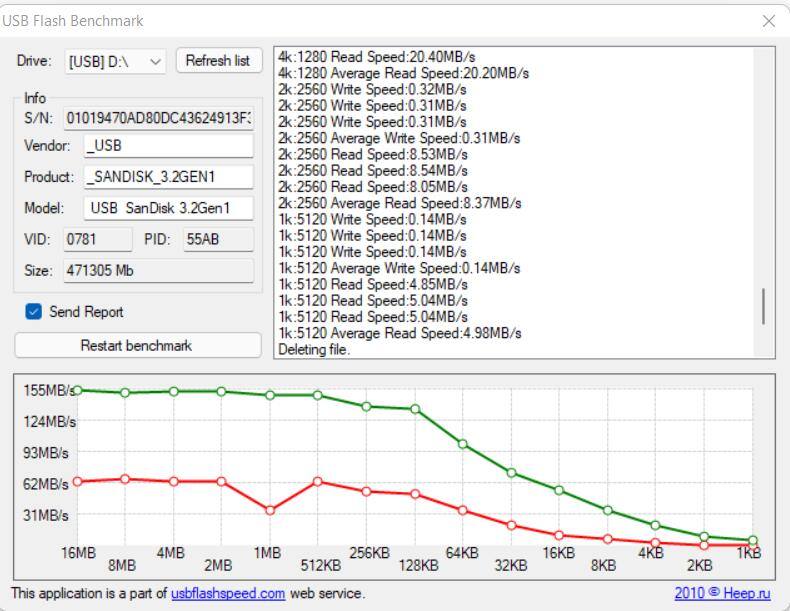Visit the 2010 © Heep.ru link

point(722,593)
